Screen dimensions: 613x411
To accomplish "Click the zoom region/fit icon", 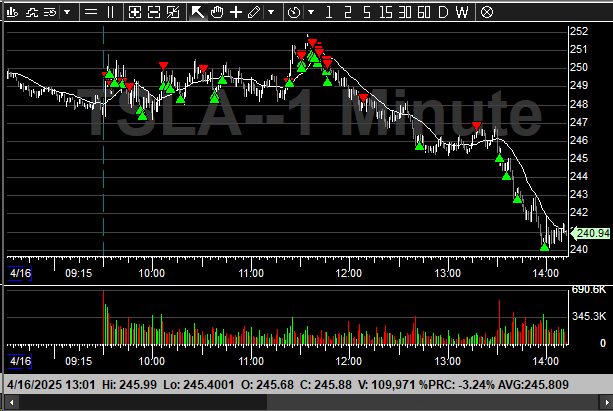I will pyautogui.click(x=173, y=13).
